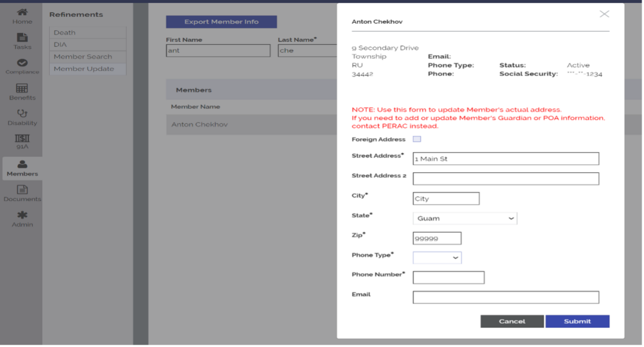The height and width of the screenshot is (347, 644).
Task: Open the Admin asterisk icon
Action: point(22,215)
